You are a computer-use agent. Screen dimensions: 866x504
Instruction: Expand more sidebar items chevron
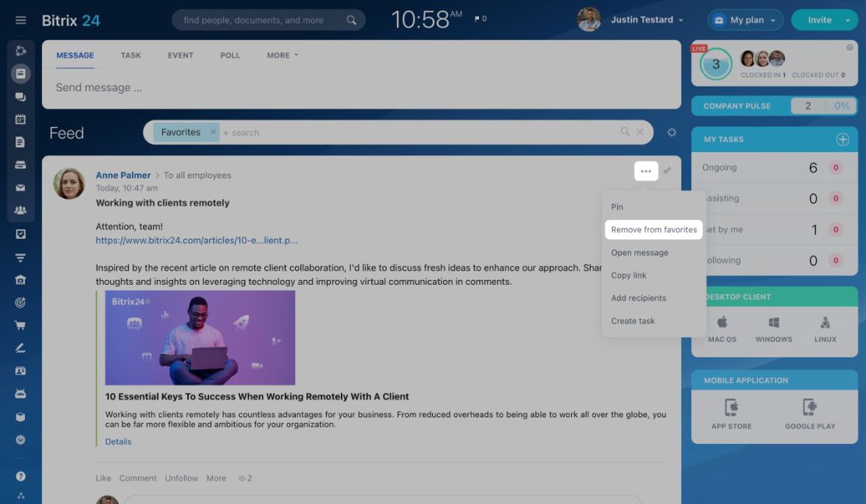[x=20, y=440]
